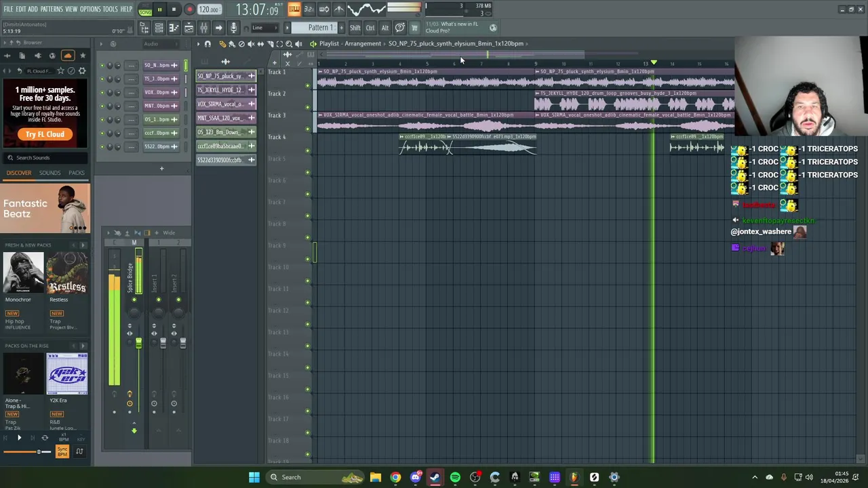
Task: Toggle the Ctrl modifier button
Action: pyautogui.click(x=370, y=28)
